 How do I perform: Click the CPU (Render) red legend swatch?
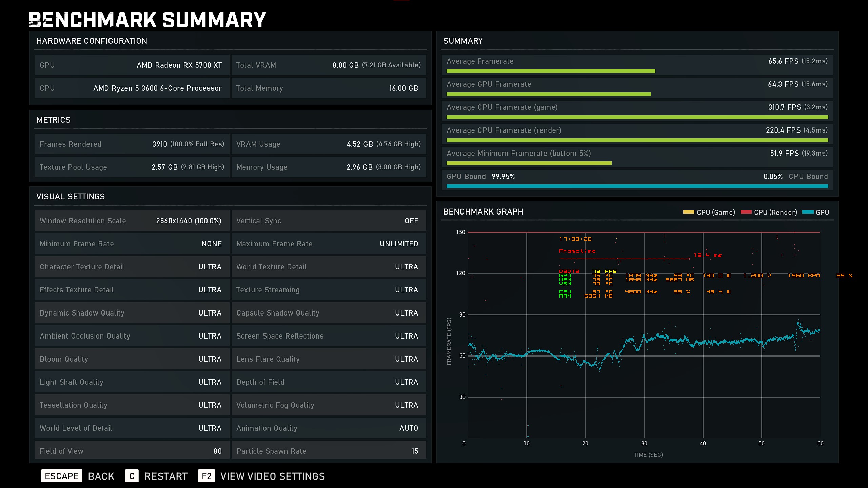pyautogui.click(x=746, y=212)
